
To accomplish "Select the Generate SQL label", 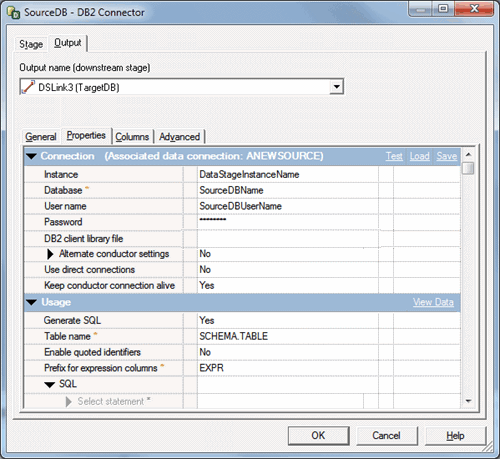I will (x=72, y=320).
